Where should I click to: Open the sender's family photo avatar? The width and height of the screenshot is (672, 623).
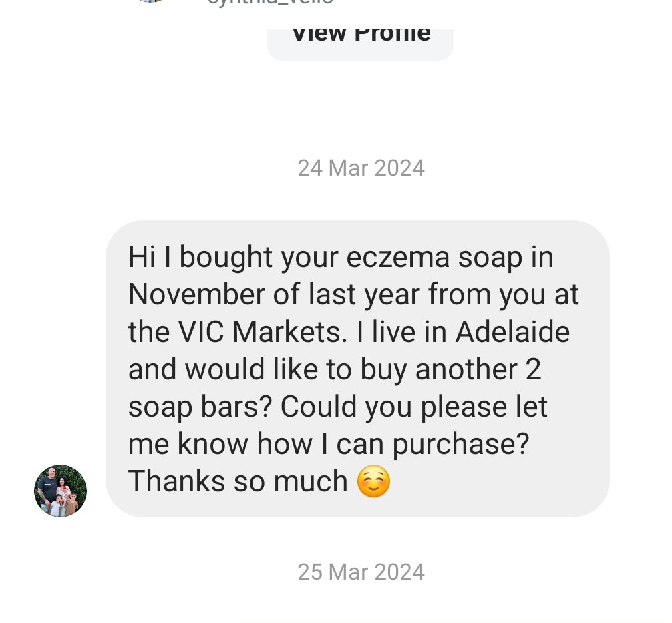point(61,491)
